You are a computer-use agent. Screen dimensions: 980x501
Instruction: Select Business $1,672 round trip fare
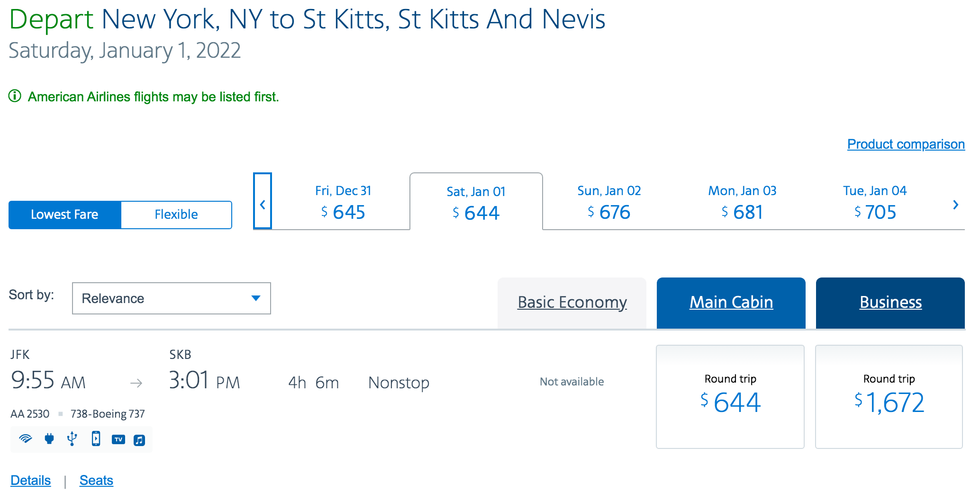[889, 397]
